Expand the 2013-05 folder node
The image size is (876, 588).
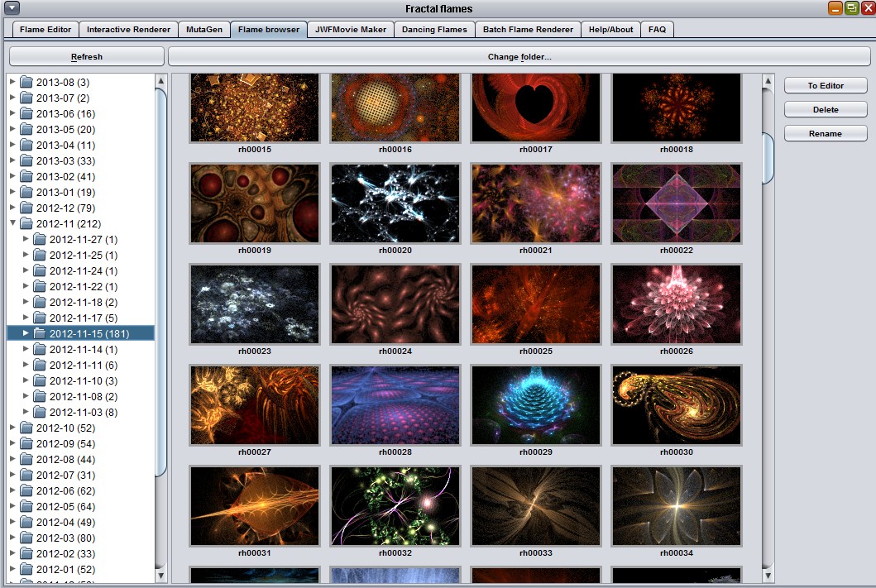pos(12,129)
